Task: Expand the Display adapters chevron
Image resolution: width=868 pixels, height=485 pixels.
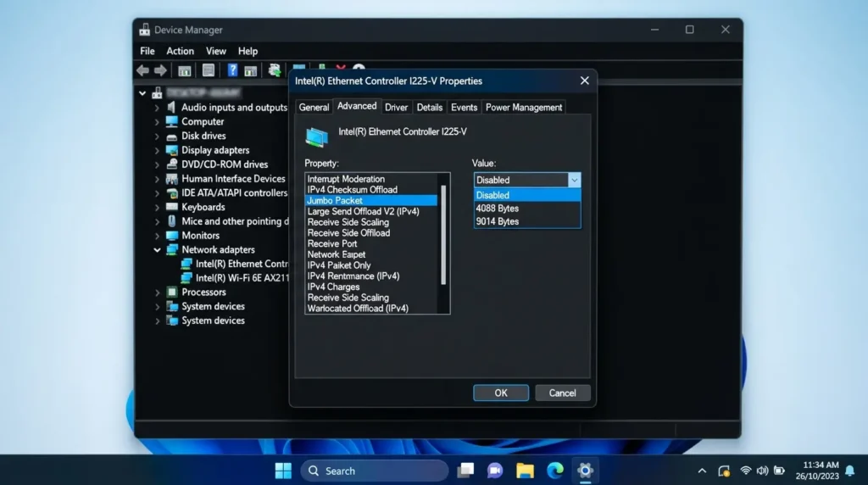Action: (x=157, y=150)
